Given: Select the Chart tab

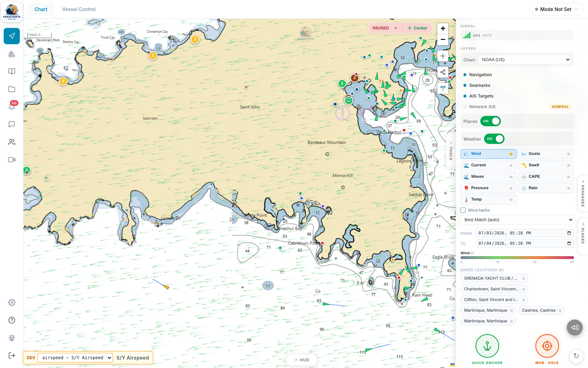Looking at the screenshot, I should tap(41, 9).
